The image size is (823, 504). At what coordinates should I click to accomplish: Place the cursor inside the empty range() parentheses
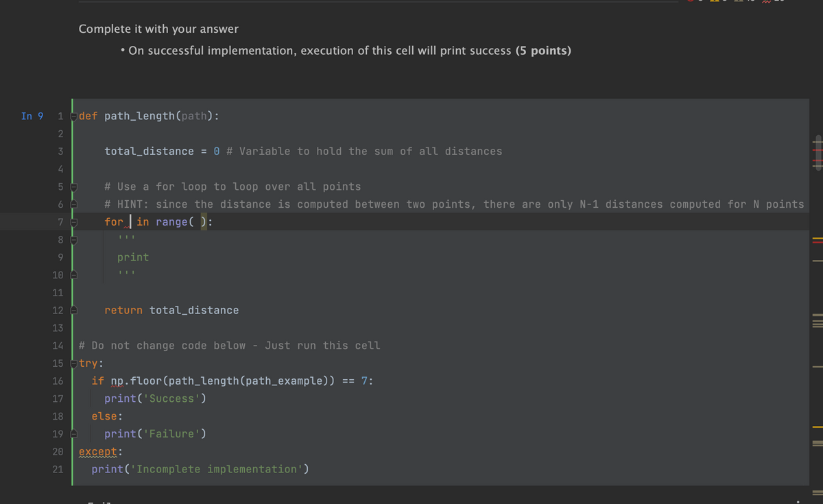click(197, 221)
